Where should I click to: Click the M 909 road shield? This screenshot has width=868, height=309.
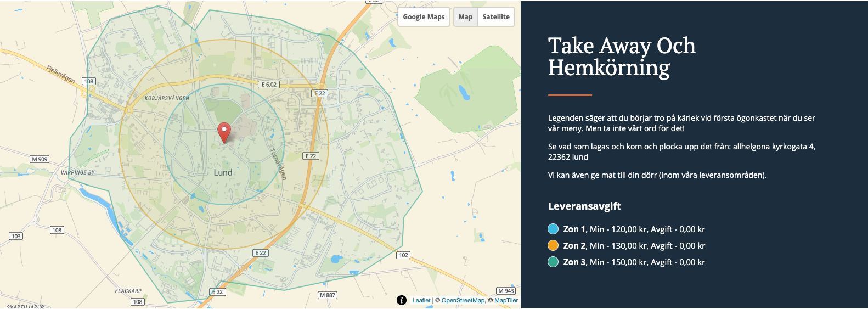point(40,159)
